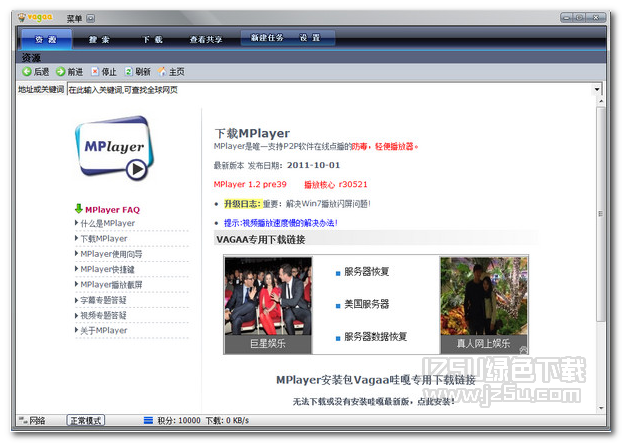Open the 服务器数据恢复 ad link
622x443 pixels.
click(x=375, y=337)
